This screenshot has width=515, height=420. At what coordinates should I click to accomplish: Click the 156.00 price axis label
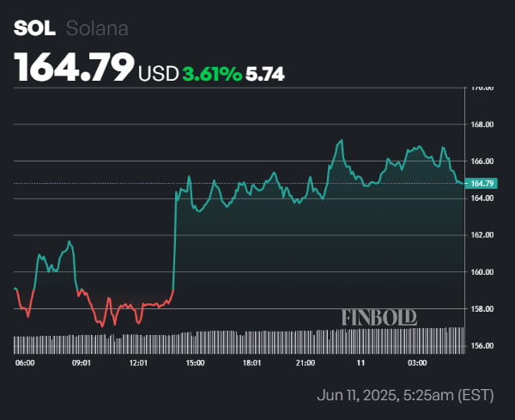point(482,346)
